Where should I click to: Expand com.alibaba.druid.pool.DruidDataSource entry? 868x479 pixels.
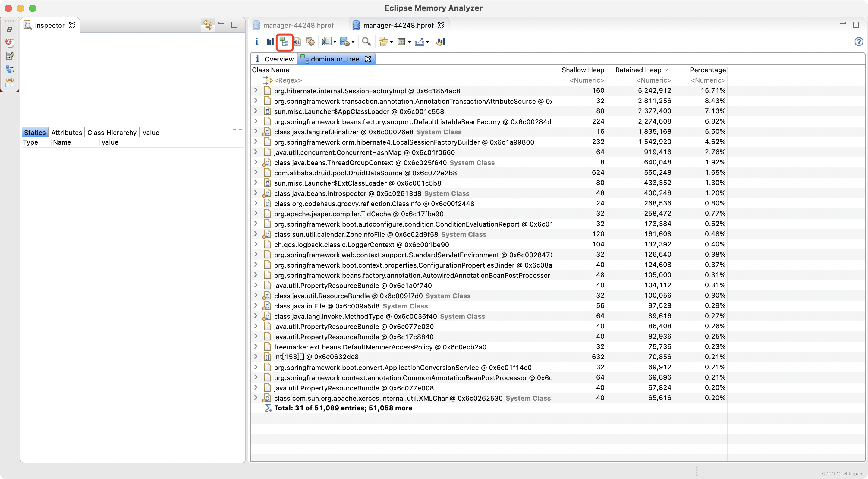click(x=256, y=172)
